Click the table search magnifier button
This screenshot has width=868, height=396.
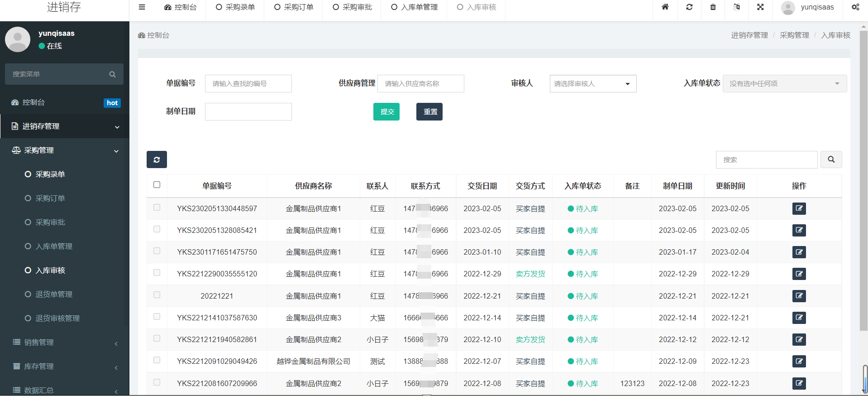[831, 159]
